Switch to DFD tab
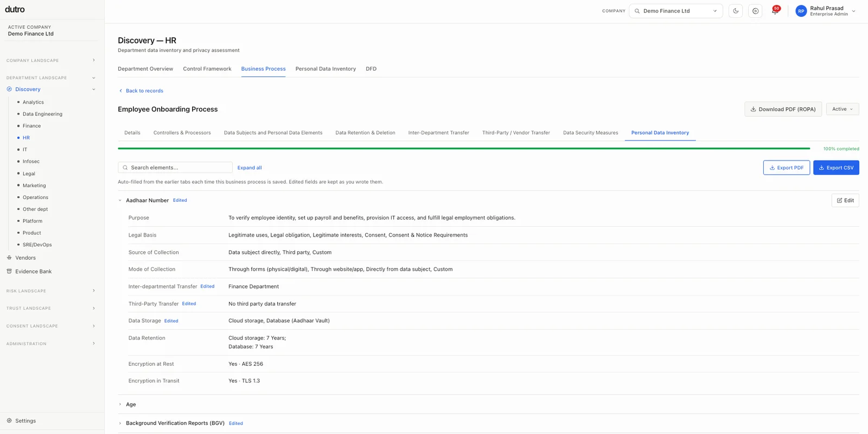Viewport: 868px width, 434px height. click(x=371, y=69)
